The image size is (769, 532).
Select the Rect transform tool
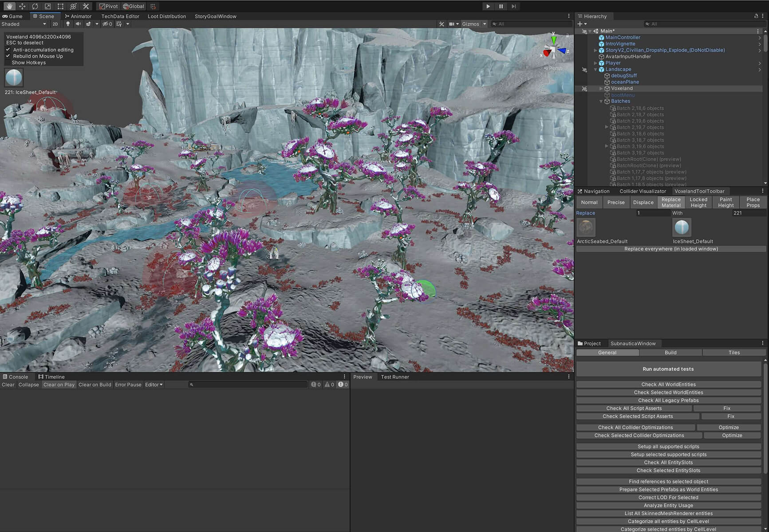point(60,6)
